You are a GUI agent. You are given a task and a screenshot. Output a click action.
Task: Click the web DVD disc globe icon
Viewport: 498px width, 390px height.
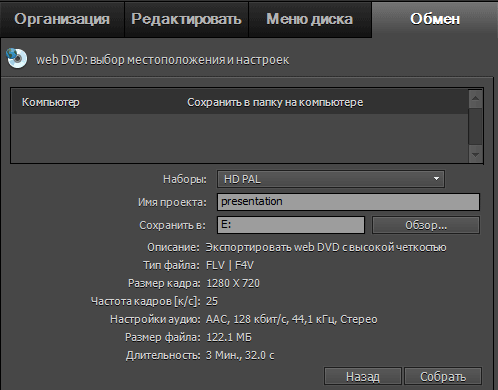(x=17, y=58)
